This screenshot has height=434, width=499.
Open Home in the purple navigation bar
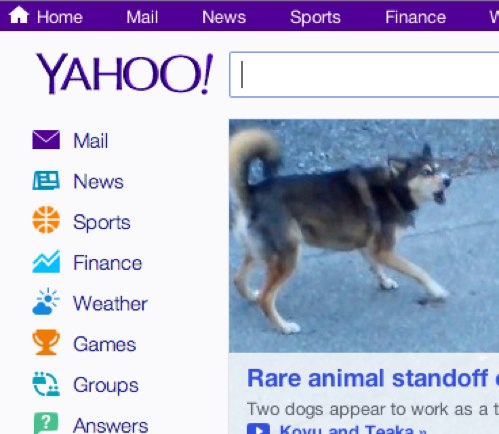click(x=60, y=17)
